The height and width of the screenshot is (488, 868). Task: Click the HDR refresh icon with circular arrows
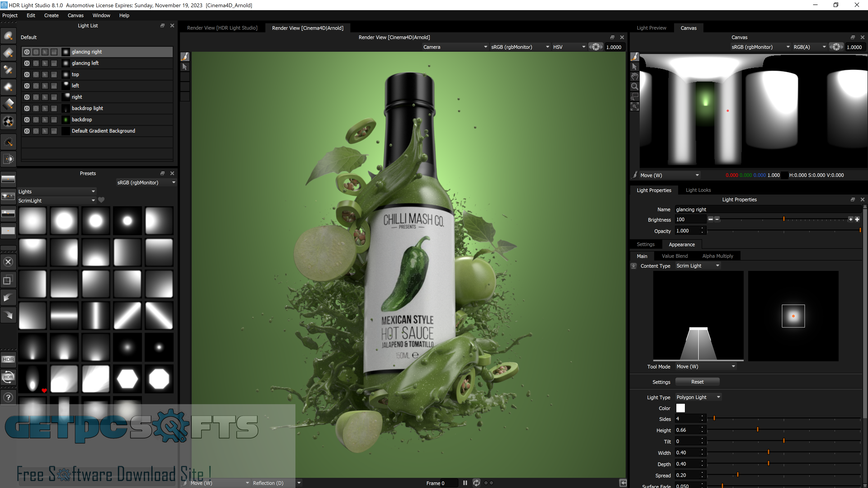pyautogui.click(x=8, y=377)
